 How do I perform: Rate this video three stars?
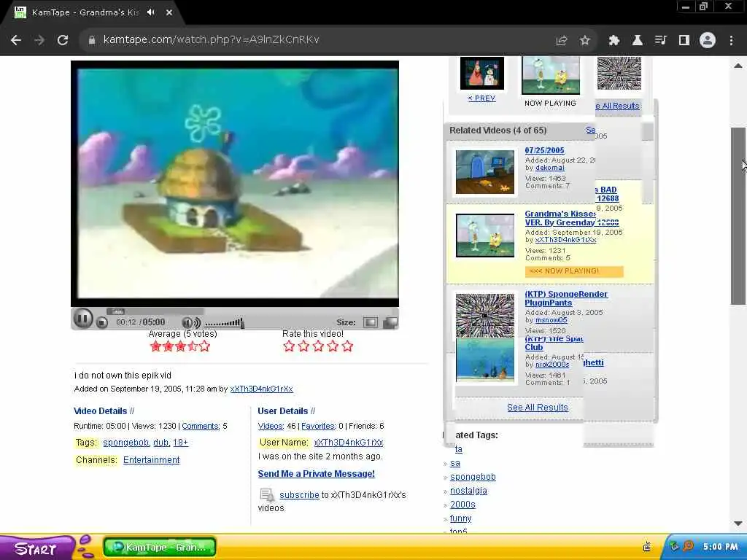pyautogui.click(x=318, y=346)
